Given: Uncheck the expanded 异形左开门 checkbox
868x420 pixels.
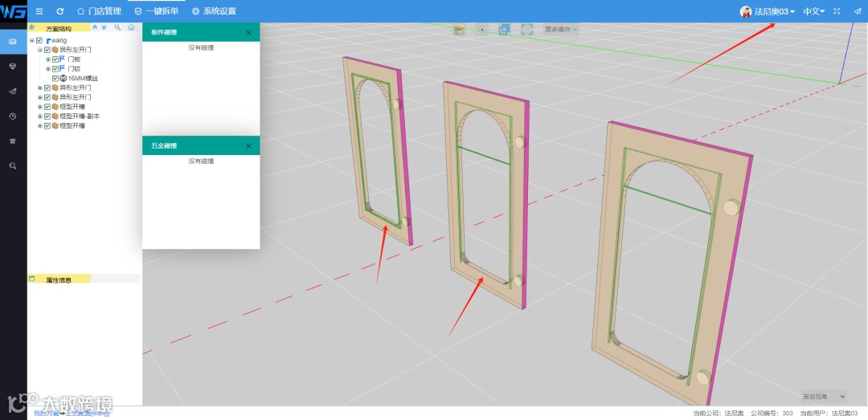Looking at the screenshot, I should point(47,50).
